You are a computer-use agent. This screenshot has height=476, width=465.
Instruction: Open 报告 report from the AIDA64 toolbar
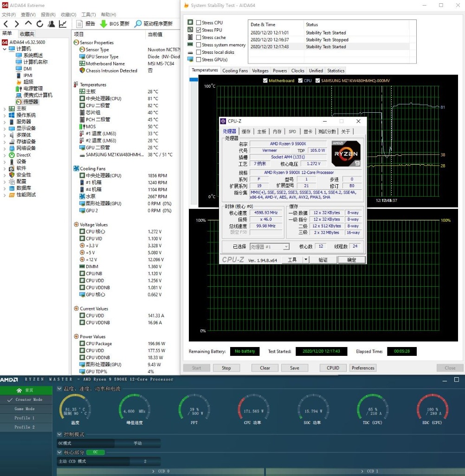pos(86,24)
